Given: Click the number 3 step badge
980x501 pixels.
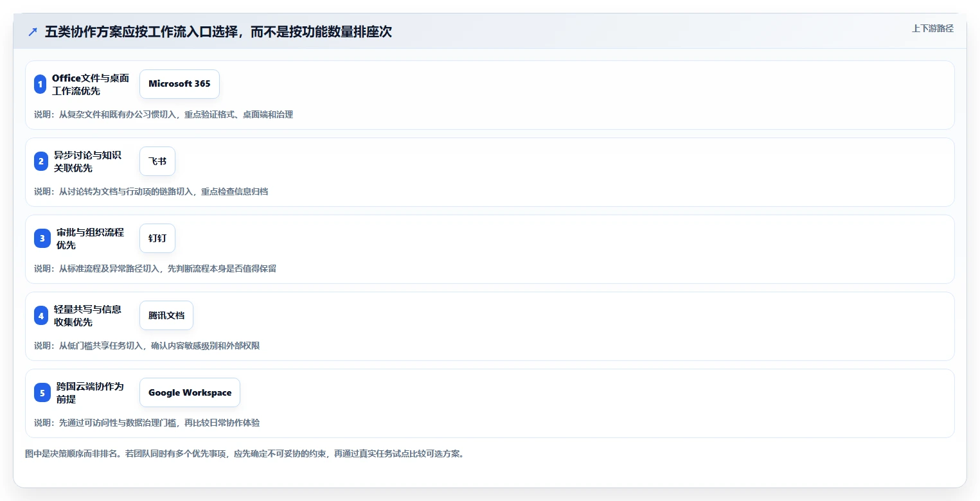Looking at the screenshot, I should click(x=42, y=238).
